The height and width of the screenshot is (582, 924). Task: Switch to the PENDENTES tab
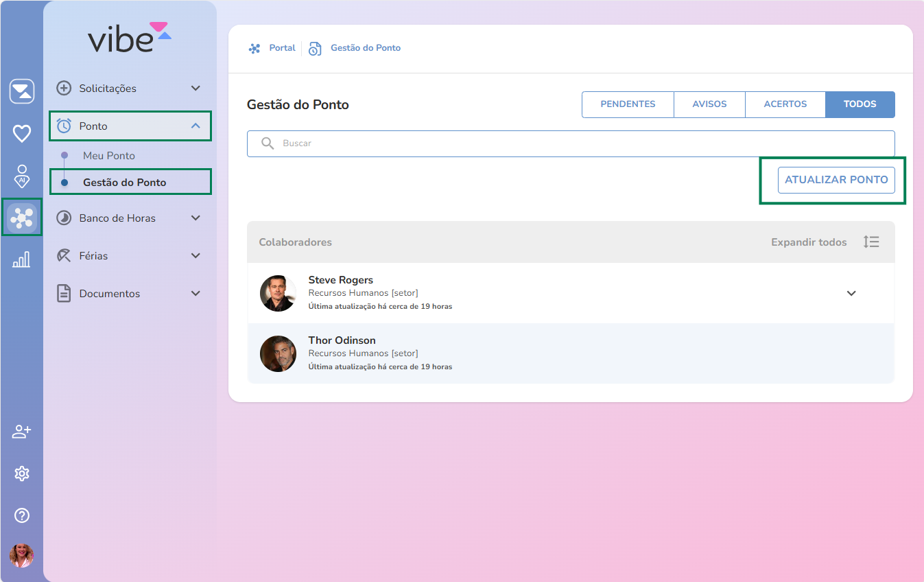click(x=628, y=104)
